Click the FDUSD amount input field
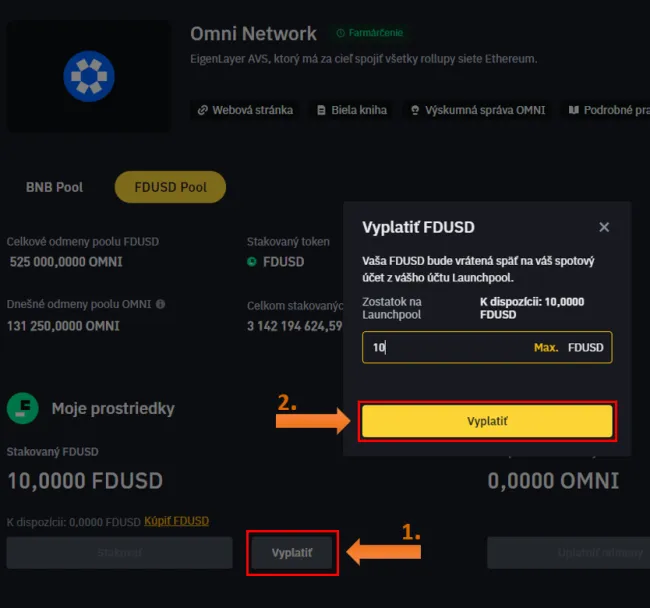 click(445, 348)
